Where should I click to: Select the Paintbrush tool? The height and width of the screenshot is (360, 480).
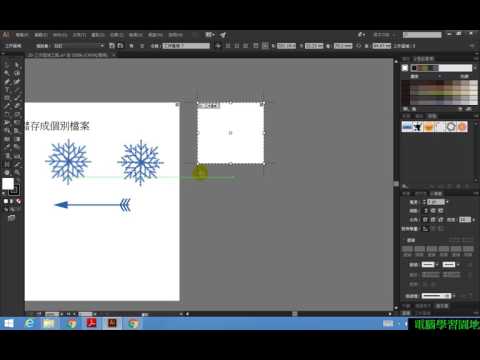[17, 98]
